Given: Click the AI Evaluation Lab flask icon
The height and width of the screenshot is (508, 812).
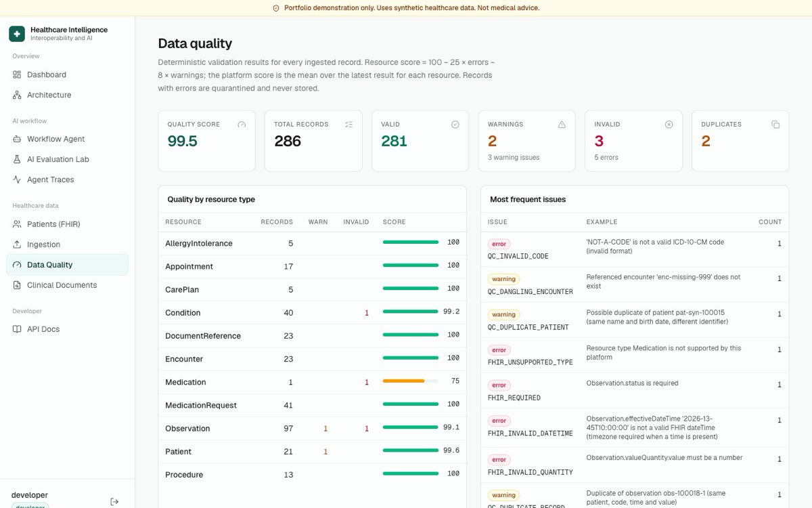Looking at the screenshot, I should [x=17, y=159].
